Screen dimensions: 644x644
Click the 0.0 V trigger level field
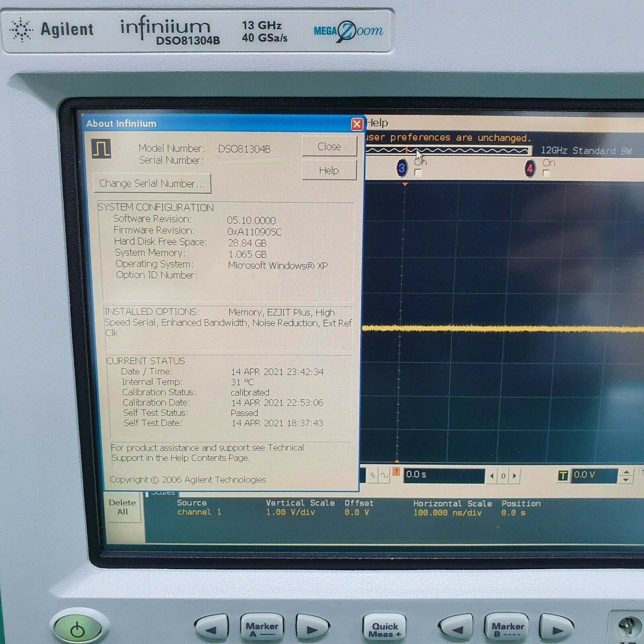594,475
